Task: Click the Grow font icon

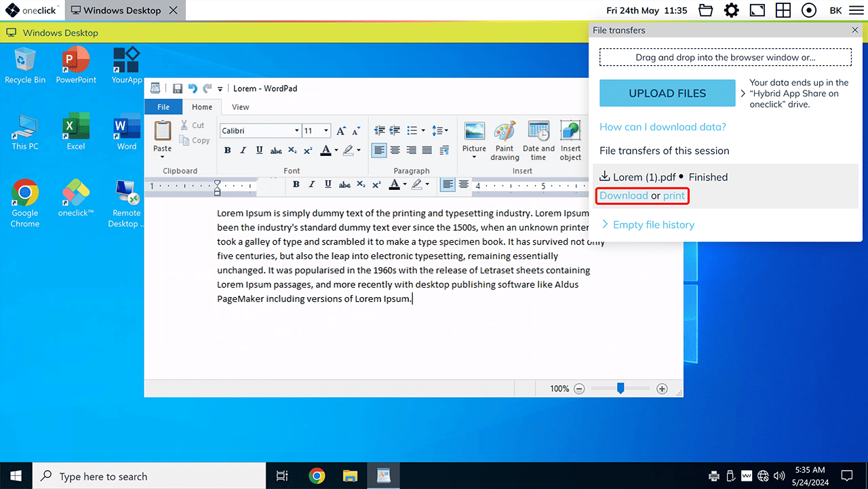Action: (341, 131)
